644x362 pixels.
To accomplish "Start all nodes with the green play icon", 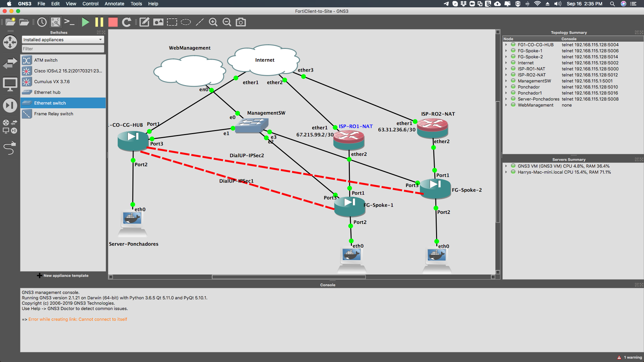I will (86, 22).
